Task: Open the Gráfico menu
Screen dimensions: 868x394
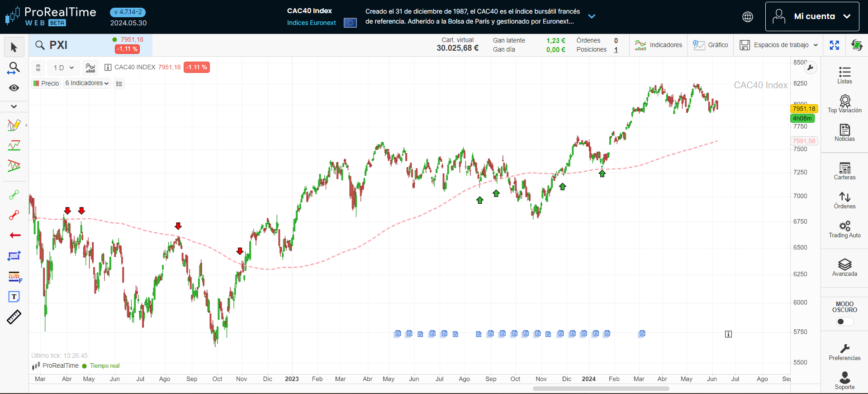Action: click(x=711, y=45)
